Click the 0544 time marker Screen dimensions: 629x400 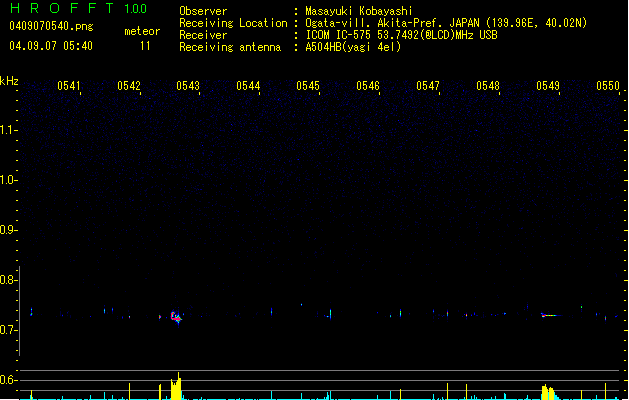[x=248, y=86]
